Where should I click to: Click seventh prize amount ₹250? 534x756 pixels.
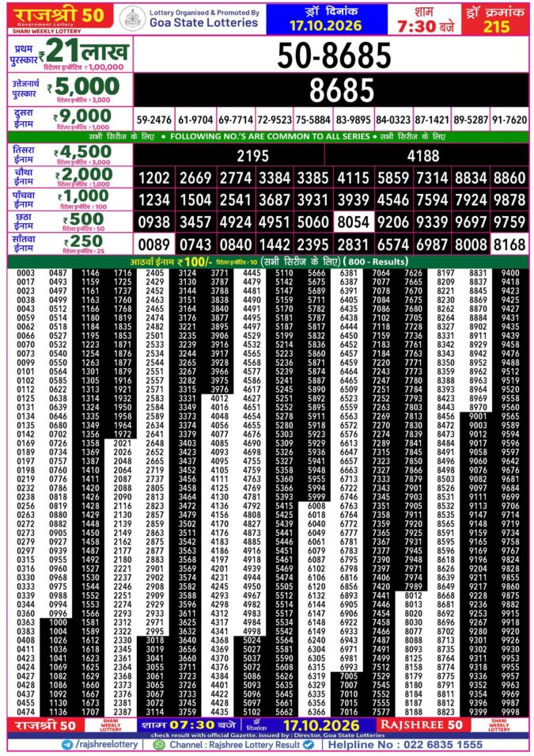(x=83, y=241)
